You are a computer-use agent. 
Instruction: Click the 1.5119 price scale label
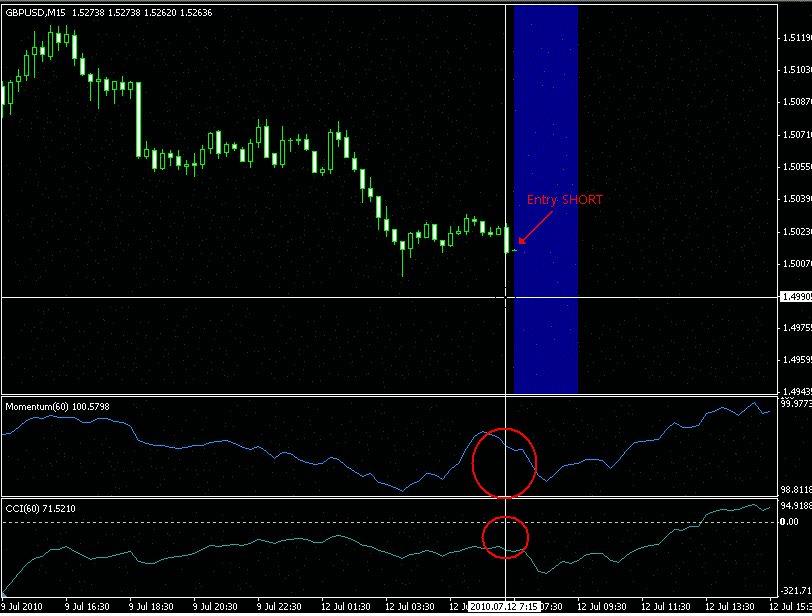[x=797, y=38]
